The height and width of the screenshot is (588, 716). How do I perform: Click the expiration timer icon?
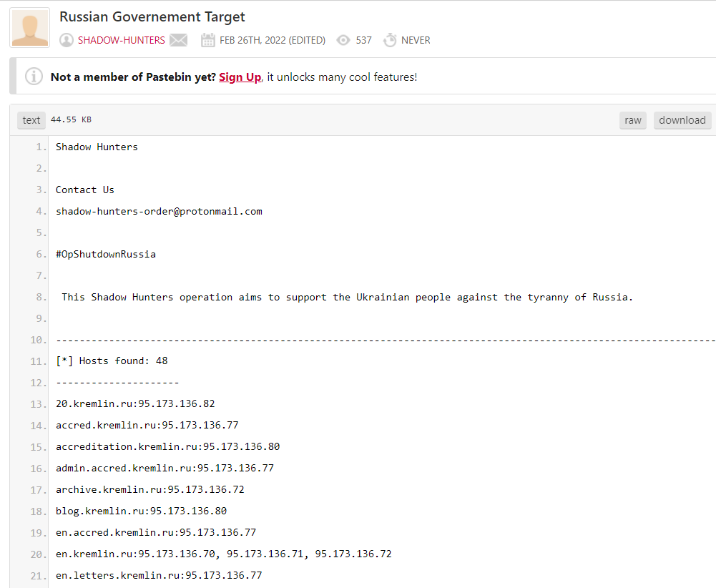[390, 40]
